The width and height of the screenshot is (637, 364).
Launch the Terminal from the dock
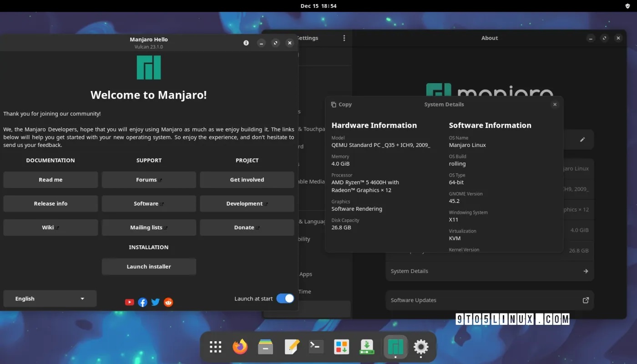[316, 347]
